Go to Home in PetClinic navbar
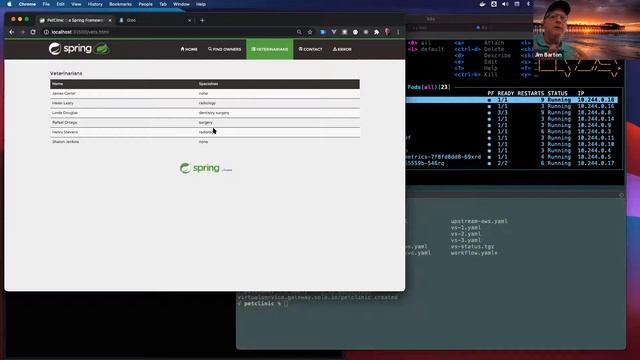This screenshot has width=640, height=360. tap(189, 49)
